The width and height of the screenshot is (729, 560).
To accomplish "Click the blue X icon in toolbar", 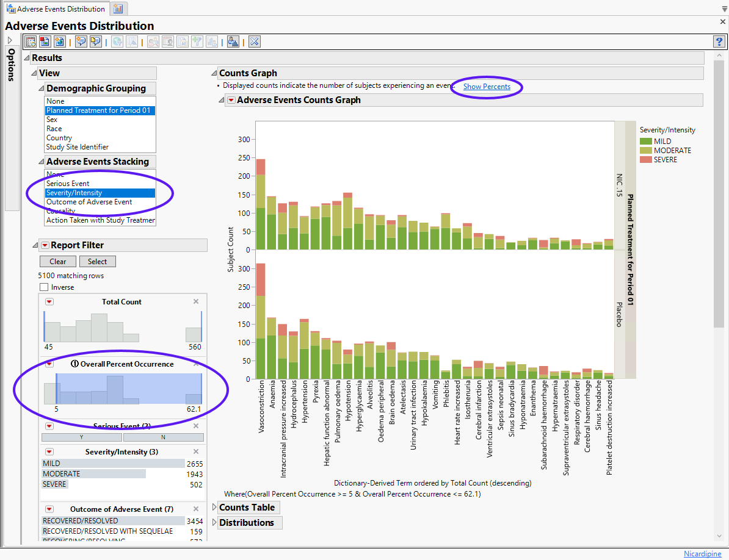I will click(x=255, y=41).
